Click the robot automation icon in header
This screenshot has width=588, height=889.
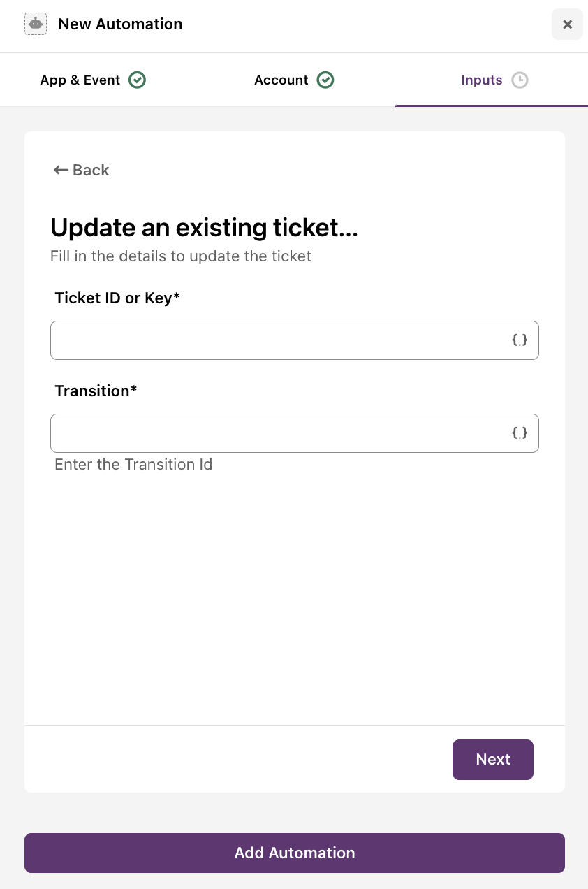pyautogui.click(x=36, y=24)
